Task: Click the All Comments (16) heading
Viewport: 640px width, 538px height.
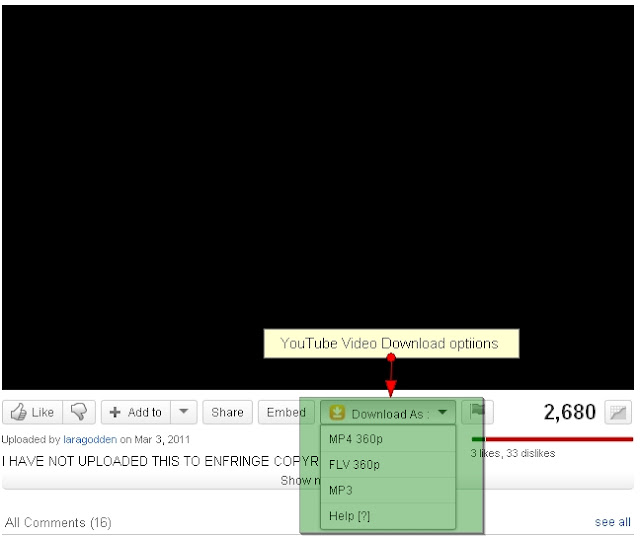Action: 58,522
